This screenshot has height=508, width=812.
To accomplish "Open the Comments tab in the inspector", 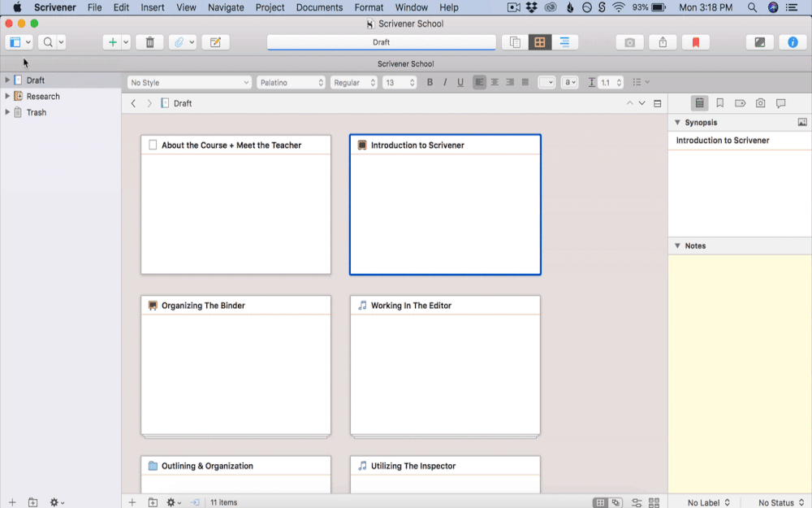I will [780, 103].
